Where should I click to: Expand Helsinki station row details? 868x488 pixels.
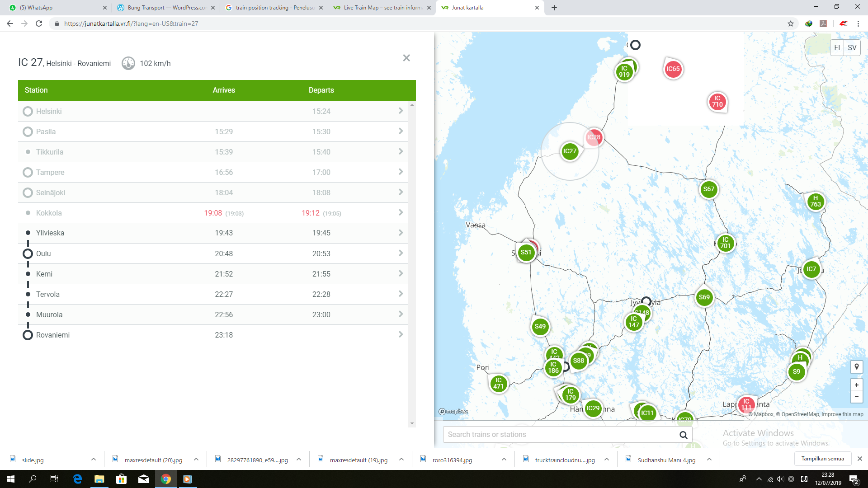401,111
